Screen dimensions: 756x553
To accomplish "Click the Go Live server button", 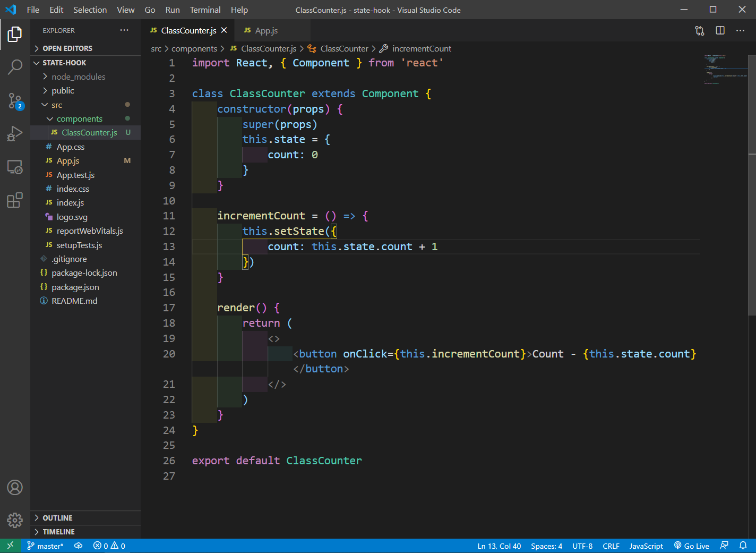I will click(691, 546).
